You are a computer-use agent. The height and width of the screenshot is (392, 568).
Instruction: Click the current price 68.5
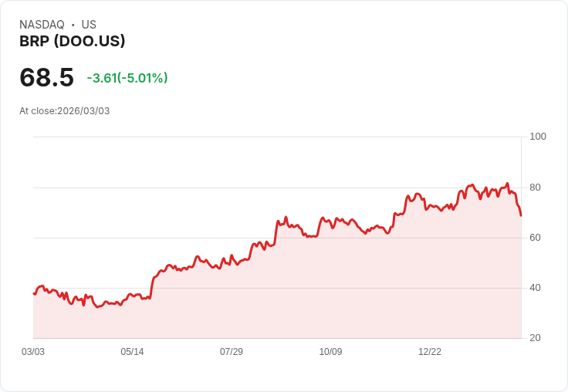click(46, 77)
